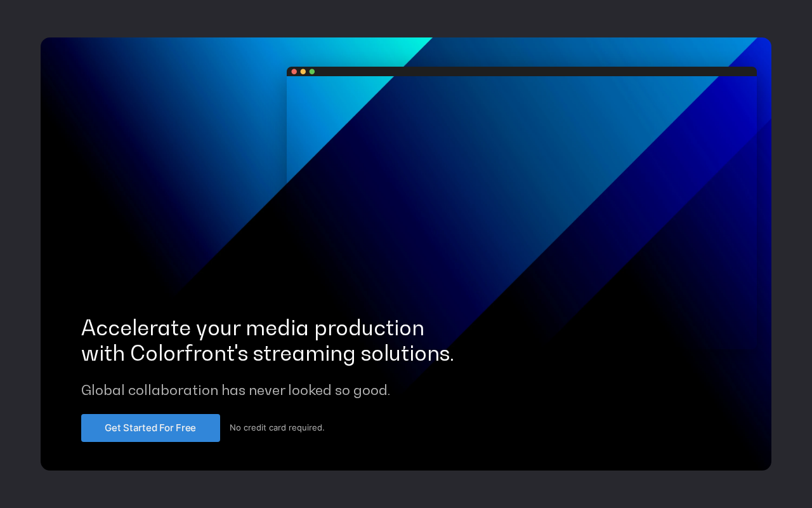
Task: Click the word "media" in the headline
Action: click(277, 328)
